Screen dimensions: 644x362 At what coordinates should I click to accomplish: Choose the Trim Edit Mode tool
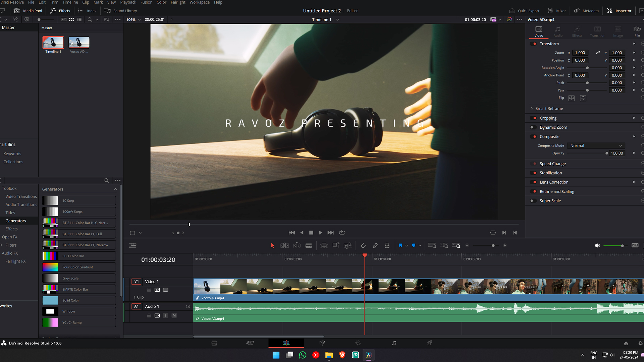click(x=284, y=246)
